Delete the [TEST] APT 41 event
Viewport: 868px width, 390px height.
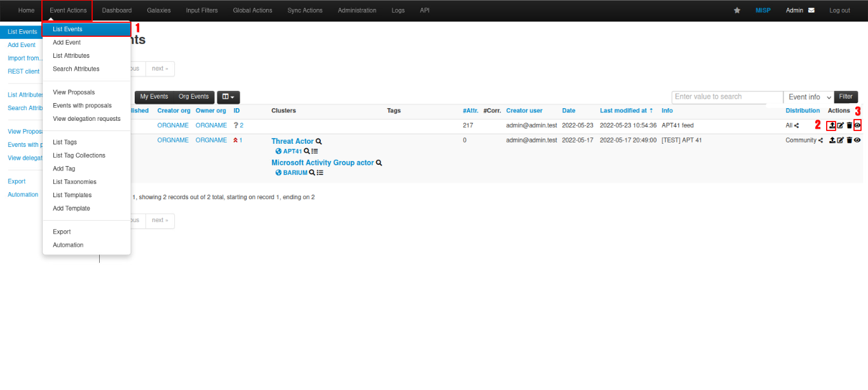[849, 141]
